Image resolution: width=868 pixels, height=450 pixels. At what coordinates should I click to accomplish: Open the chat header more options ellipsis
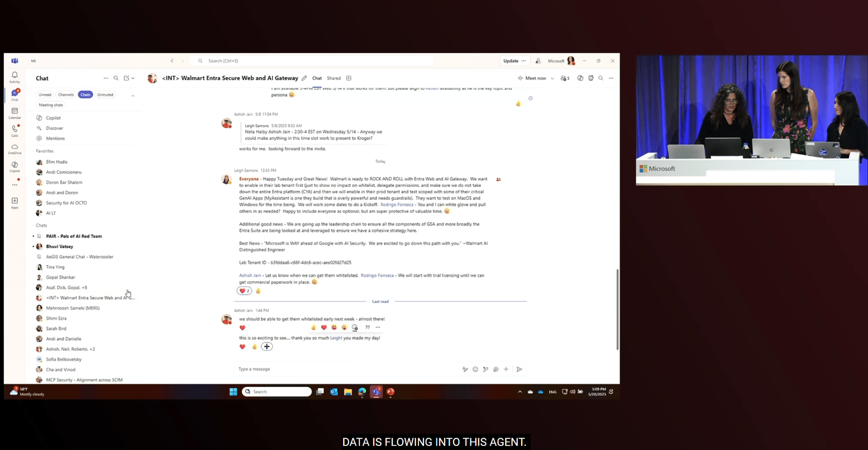click(x=611, y=78)
